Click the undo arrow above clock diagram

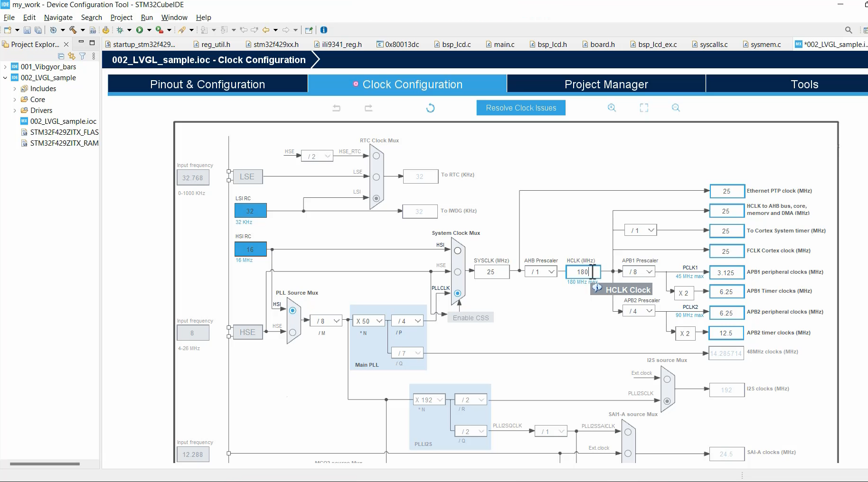(x=336, y=108)
